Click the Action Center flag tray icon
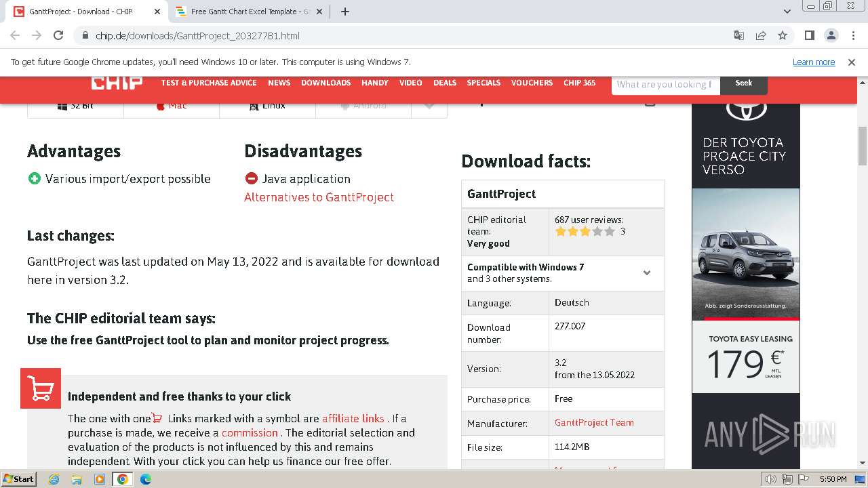The width and height of the screenshot is (868, 488). [804, 479]
